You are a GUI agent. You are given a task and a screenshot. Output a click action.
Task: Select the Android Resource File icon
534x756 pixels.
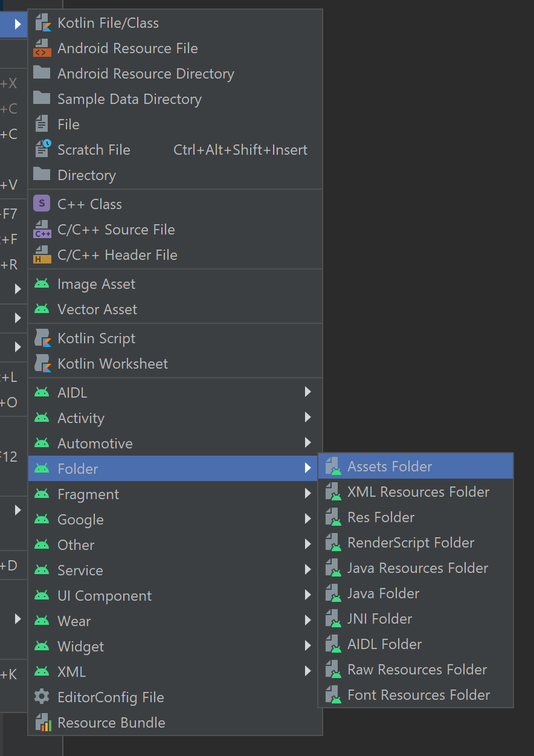pyautogui.click(x=43, y=48)
